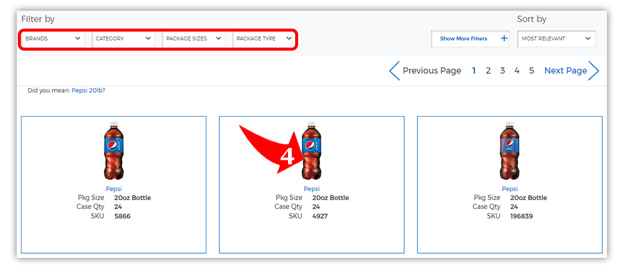644x268 pixels.
Task: Select the SKU value 196839
Action: [522, 216]
